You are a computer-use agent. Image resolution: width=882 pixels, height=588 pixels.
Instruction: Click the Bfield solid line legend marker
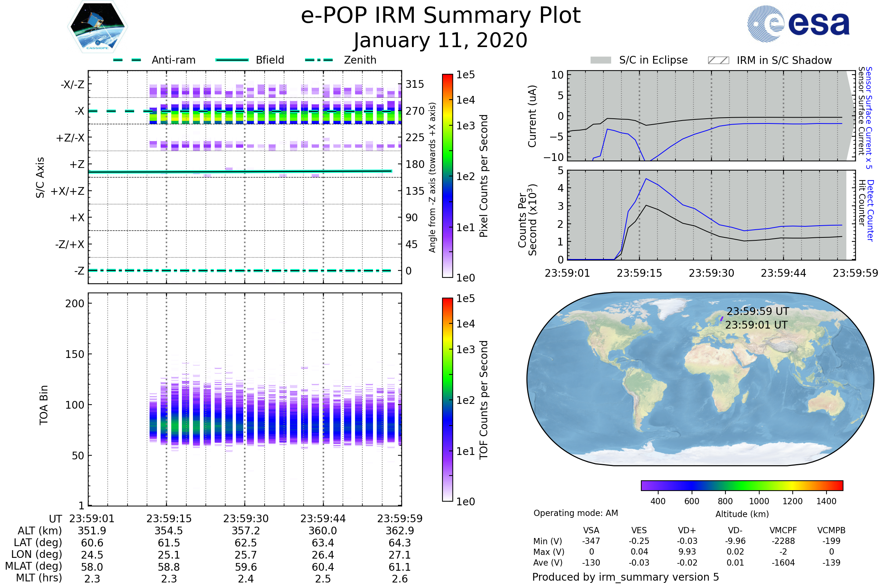click(232, 60)
